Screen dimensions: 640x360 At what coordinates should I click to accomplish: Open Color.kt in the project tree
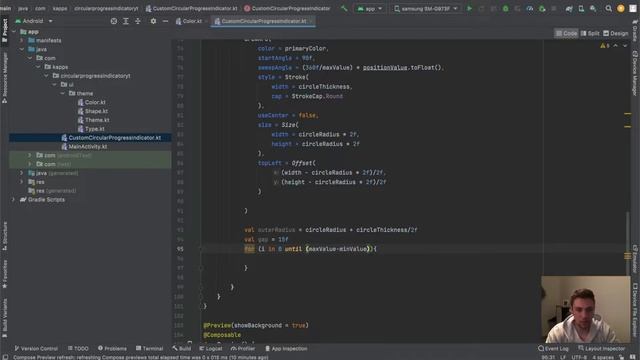[x=92, y=102]
